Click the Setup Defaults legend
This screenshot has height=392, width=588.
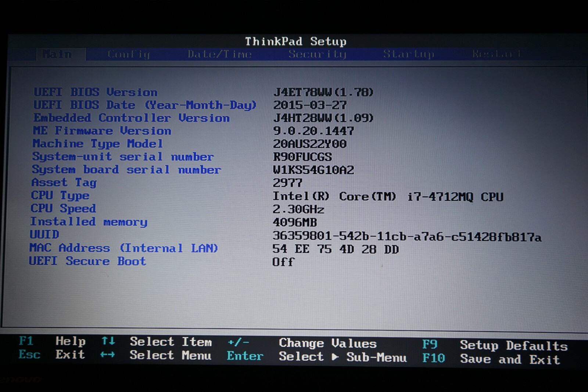pos(514,345)
